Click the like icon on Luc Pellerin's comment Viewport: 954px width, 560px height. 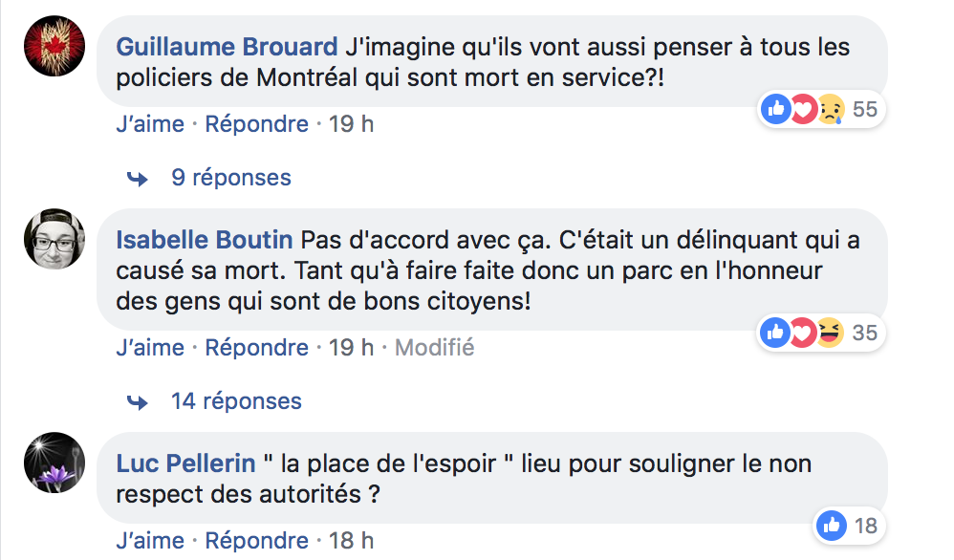point(832,526)
